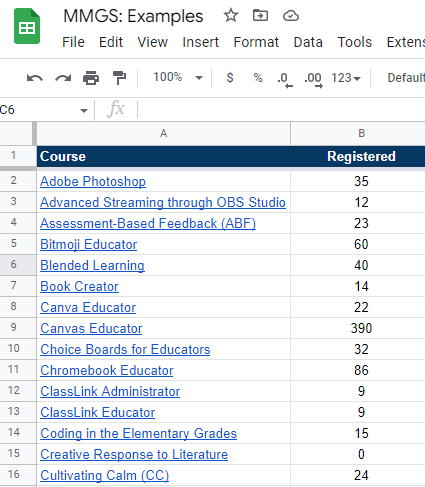This screenshot has height=487, width=425.
Task: Open the Canvas Educator link
Action: pyautogui.click(x=91, y=329)
